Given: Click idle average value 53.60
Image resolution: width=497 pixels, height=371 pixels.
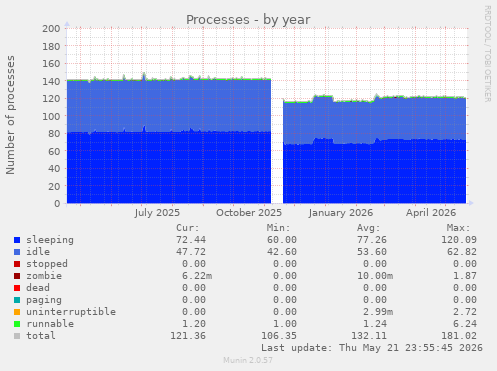Looking at the screenshot, I should coord(372,252).
